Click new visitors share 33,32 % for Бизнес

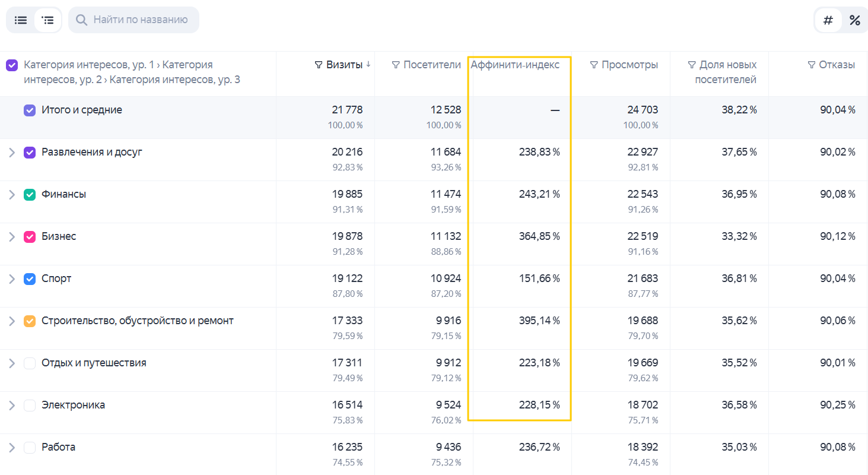[x=739, y=236]
